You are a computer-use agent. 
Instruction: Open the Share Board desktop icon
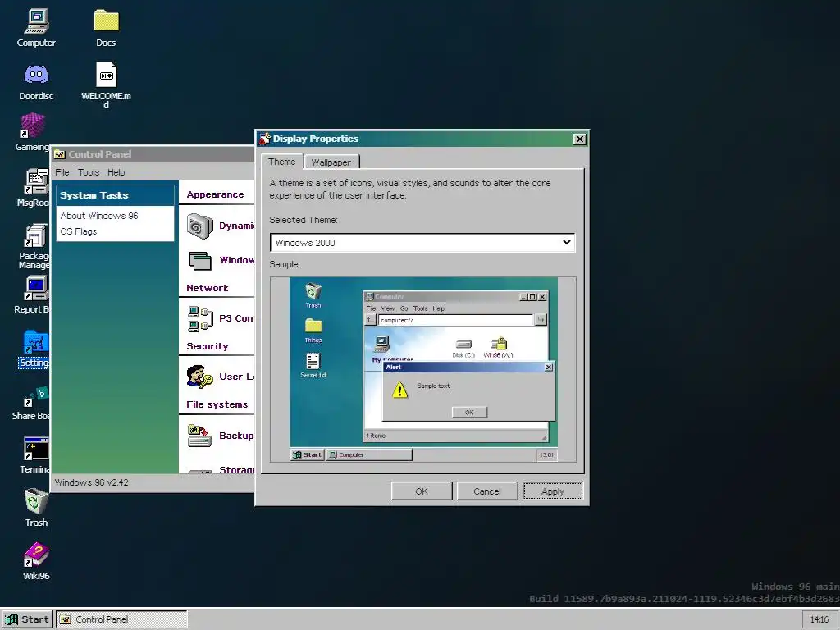coord(31,403)
